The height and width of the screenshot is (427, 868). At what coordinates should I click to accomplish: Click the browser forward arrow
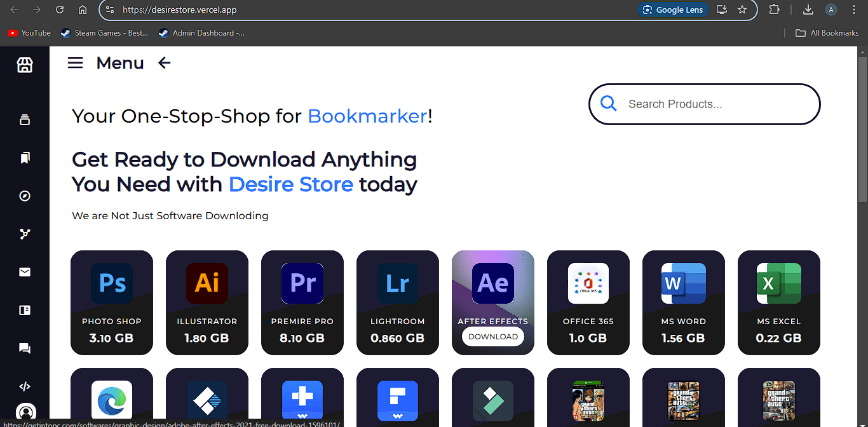click(x=37, y=10)
